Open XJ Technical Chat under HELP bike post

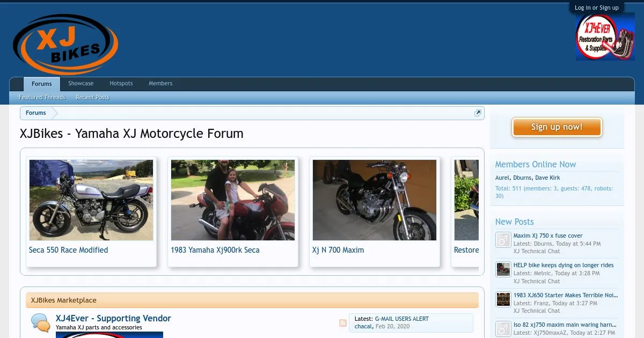[x=537, y=281]
